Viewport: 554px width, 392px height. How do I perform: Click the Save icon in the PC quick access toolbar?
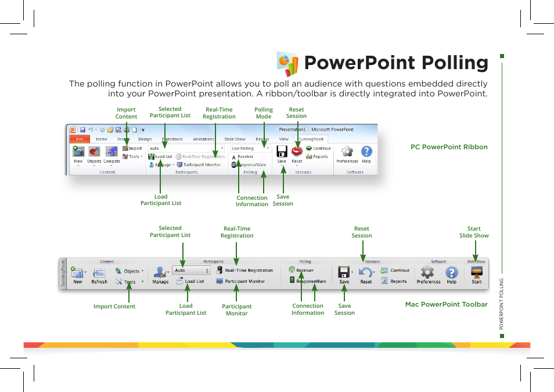coord(82,130)
